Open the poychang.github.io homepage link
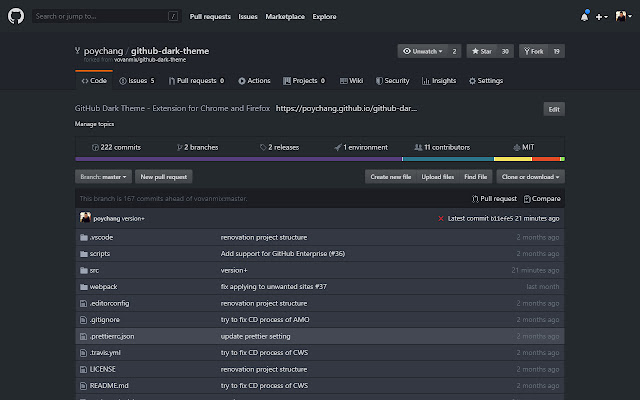 point(346,109)
